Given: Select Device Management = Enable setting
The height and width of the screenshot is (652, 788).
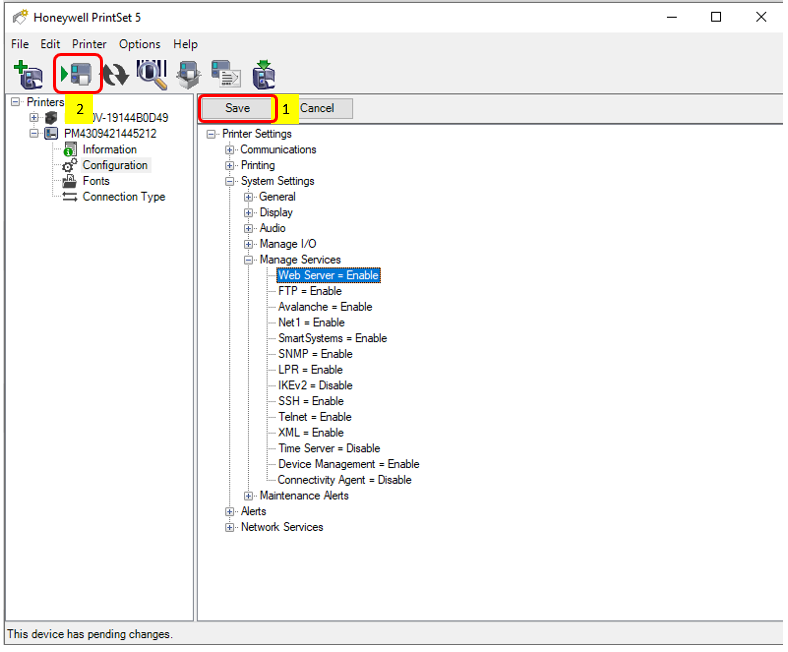Looking at the screenshot, I should pyautogui.click(x=349, y=464).
